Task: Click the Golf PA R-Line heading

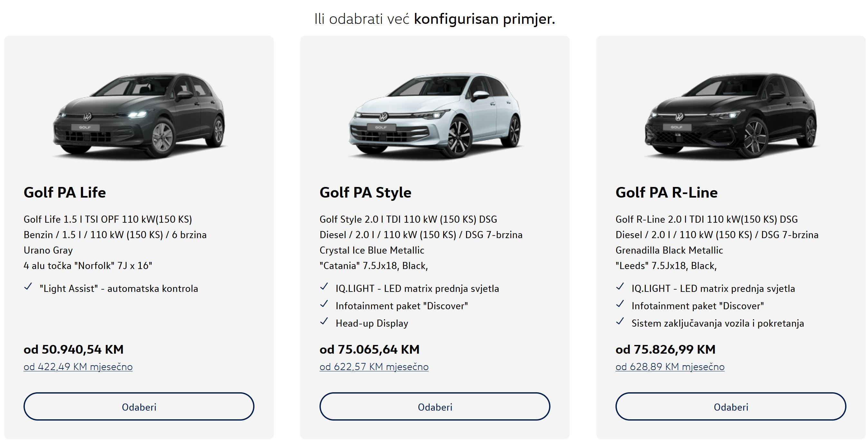Action: tap(666, 192)
